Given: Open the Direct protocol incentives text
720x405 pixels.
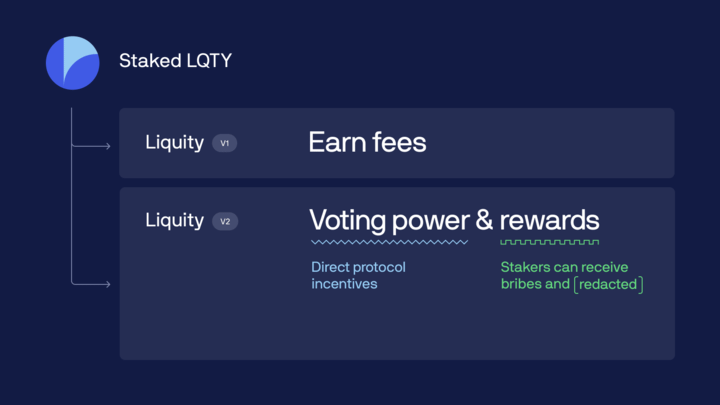Looking at the screenshot, I should 358,276.
